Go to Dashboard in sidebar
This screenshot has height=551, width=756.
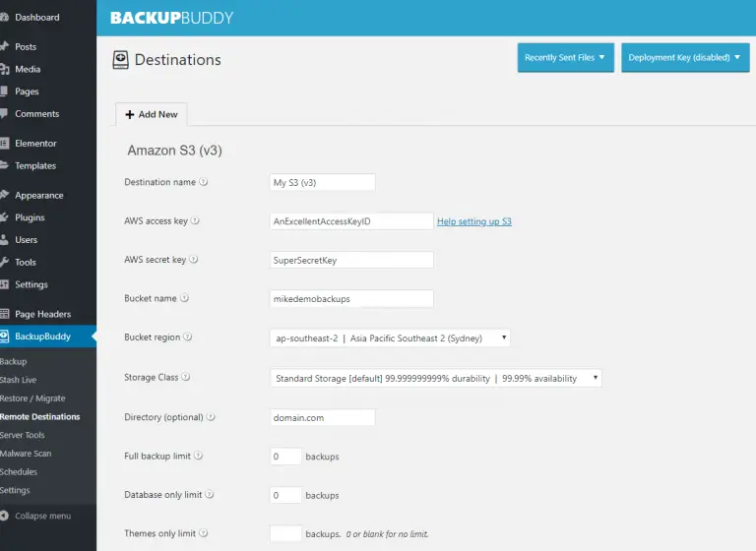[x=37, y=18]
